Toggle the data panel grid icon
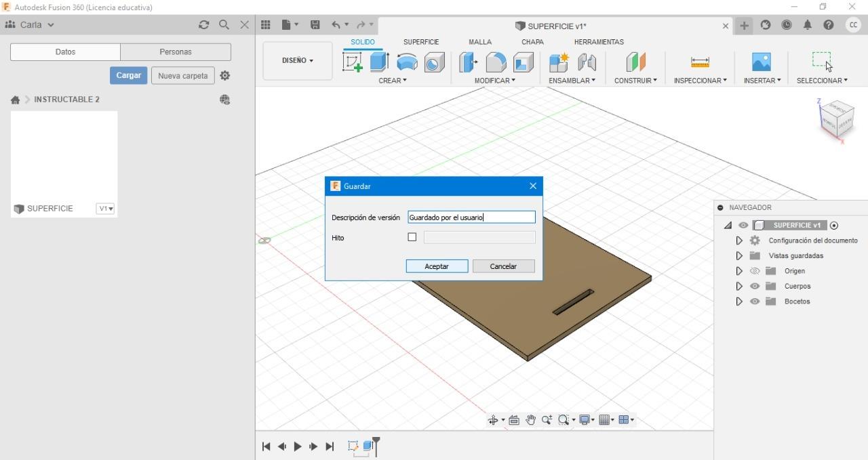Image resolution: width=868 pixels, height=460 pixels. point(266,24)
